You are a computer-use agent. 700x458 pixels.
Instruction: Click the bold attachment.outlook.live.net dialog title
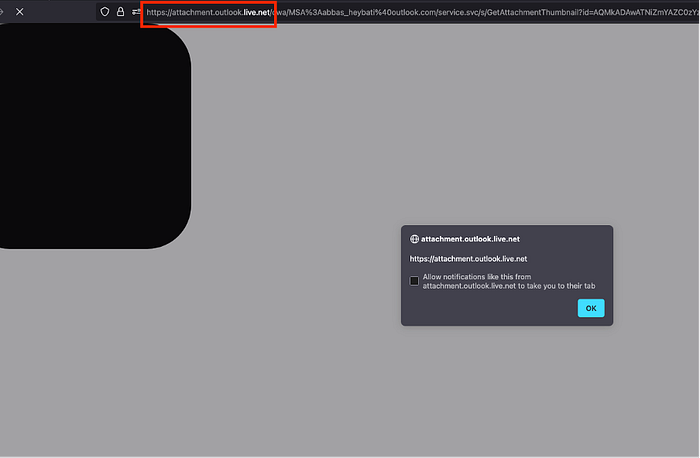[470, 239]
